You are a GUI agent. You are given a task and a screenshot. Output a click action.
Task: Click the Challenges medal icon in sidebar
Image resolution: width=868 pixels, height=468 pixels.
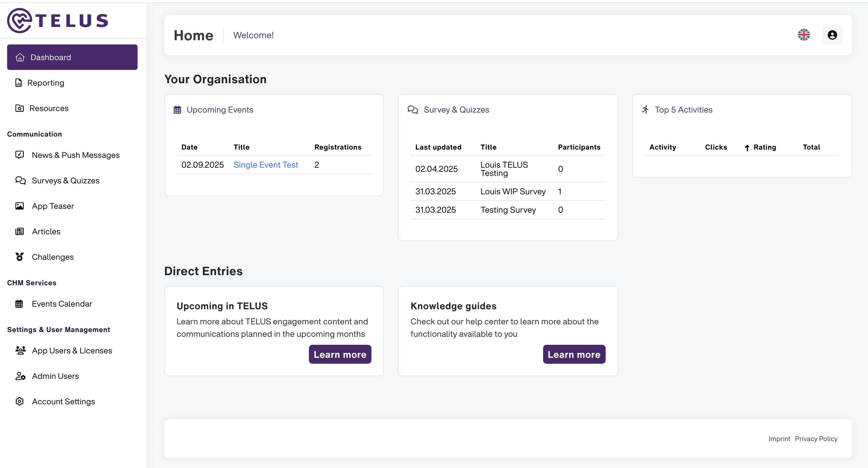click(20, 257)
